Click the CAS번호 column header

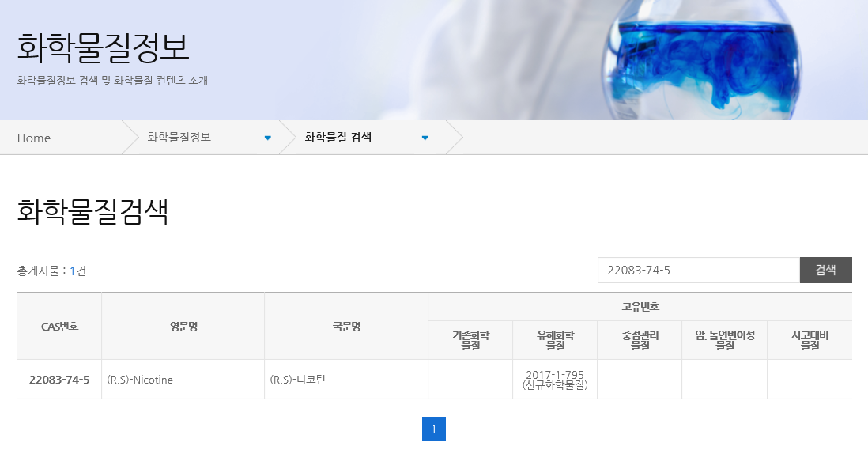59,327
